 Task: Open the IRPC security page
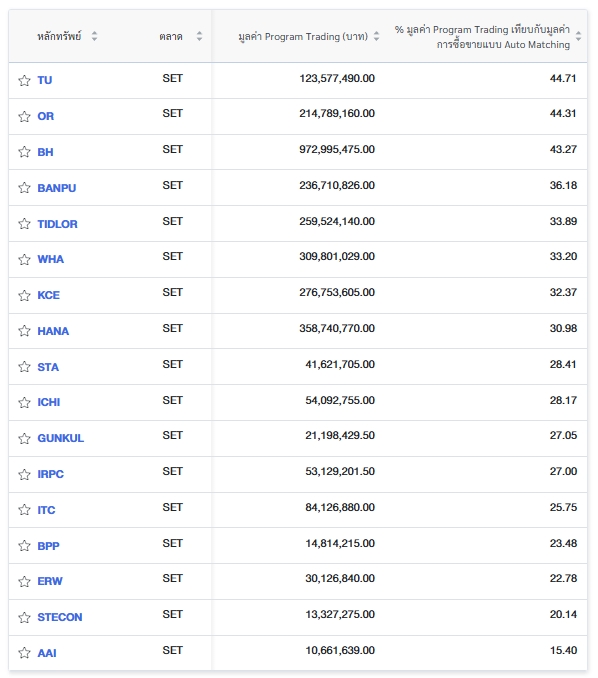(50, 474)
